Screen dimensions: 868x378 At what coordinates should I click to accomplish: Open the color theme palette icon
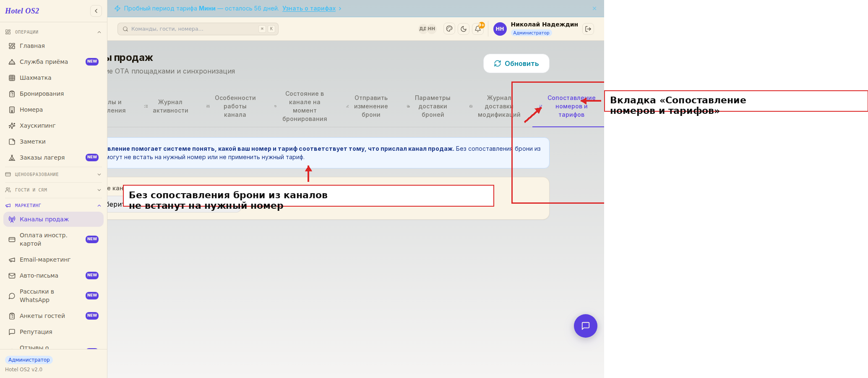[x=449, y=29]
